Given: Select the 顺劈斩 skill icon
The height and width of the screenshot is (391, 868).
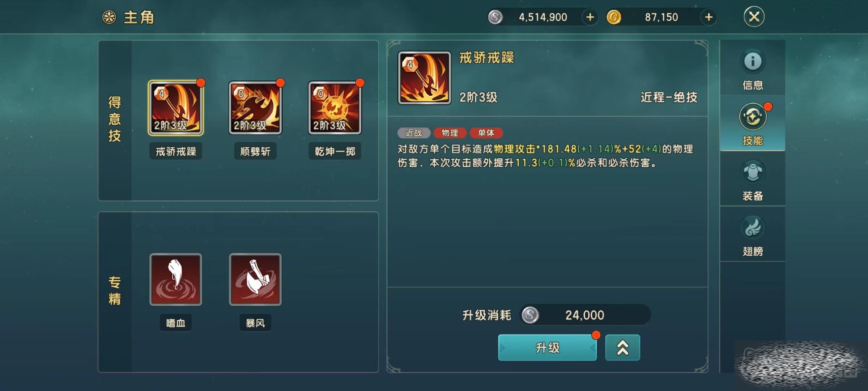Looking at the screenshot, I should click(255, 108).
